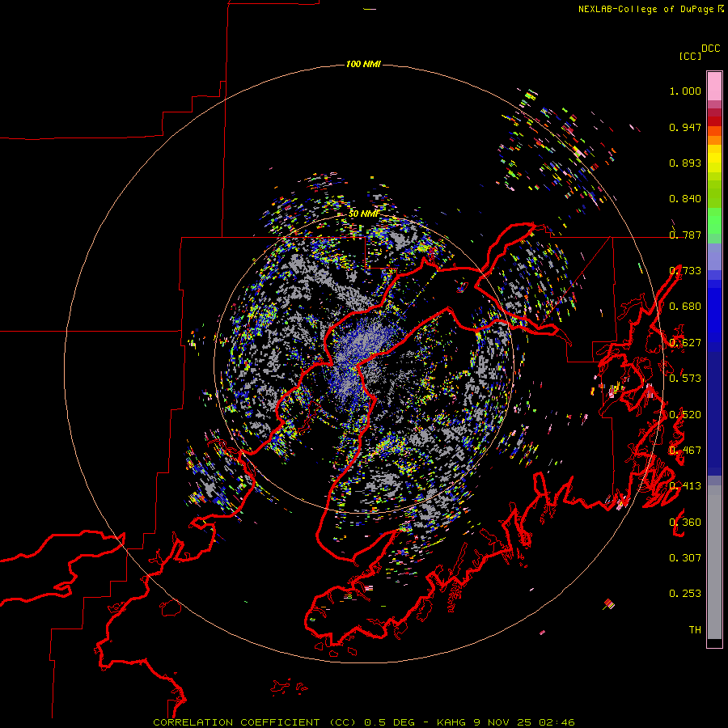
Task: Select the 0.733 scale value
Action: (685, 271)
